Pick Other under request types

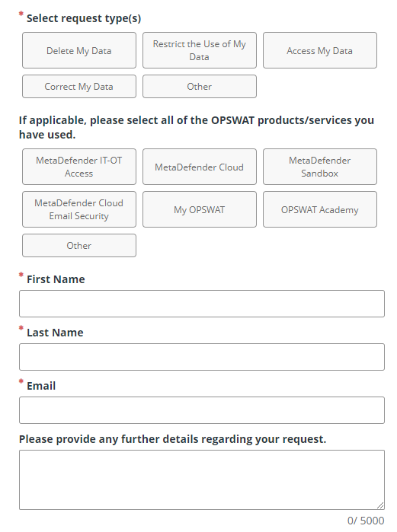200,87
